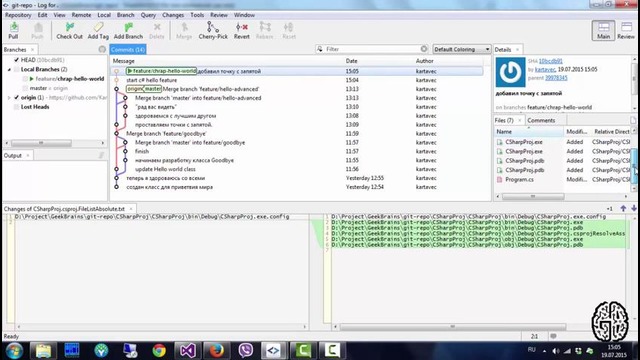
Task: Toggle the master branch checkbox
Action: click(x=25, y=88)
